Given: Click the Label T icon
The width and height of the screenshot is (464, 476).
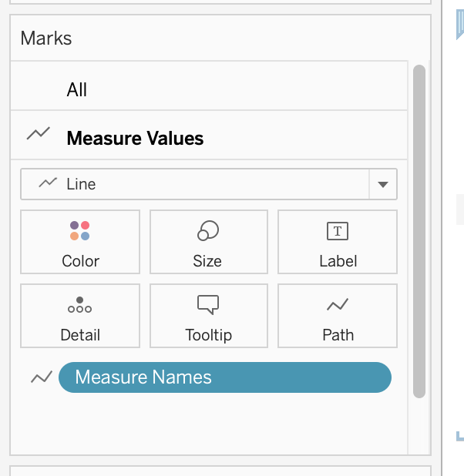Looking at the screenshot, I should click(338, 230).
